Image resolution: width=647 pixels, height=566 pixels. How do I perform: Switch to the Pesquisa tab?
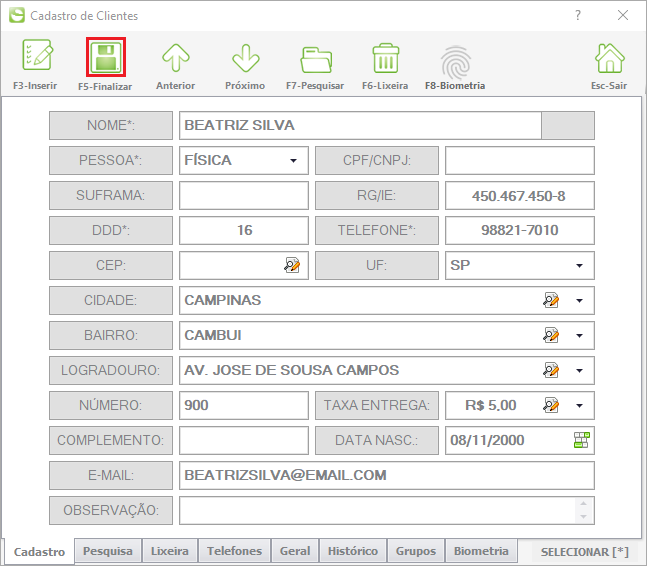click(x=108, y=551)
